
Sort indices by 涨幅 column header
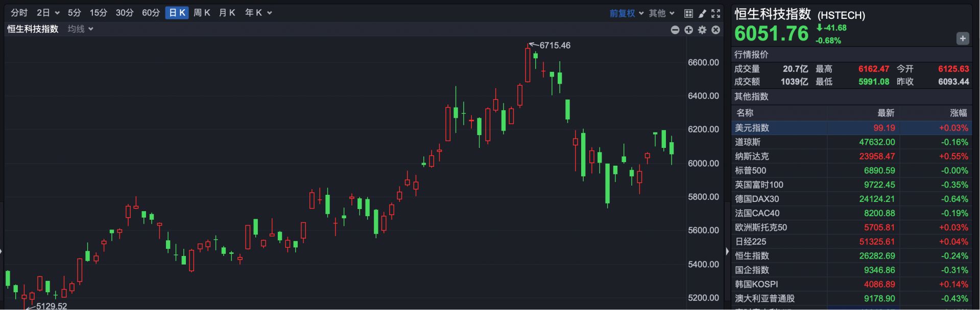pyautogui.click(x=958, y=113)
